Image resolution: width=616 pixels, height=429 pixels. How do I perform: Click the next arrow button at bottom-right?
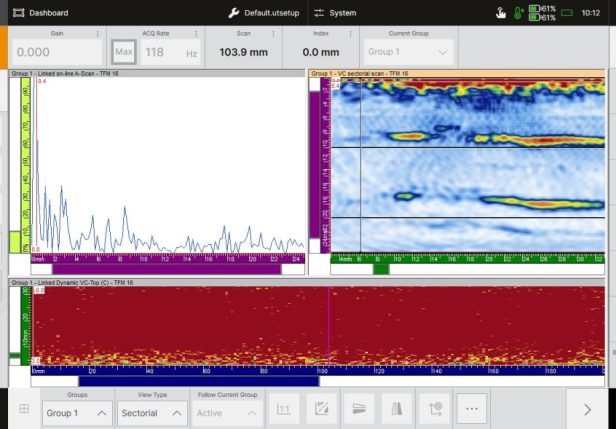pos(587,410)
